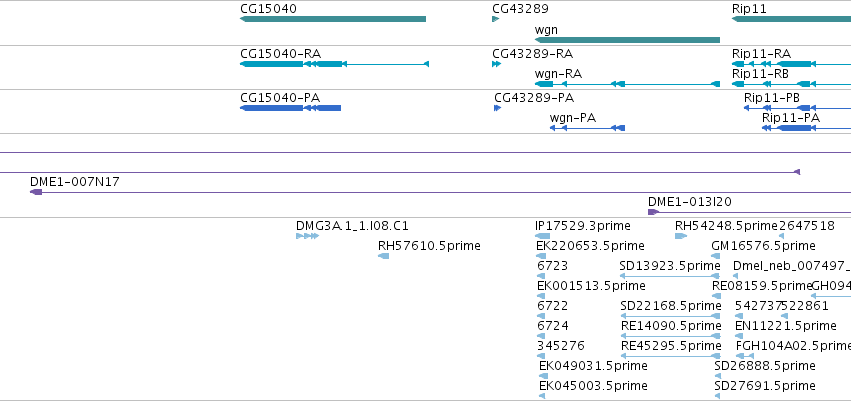Select the RE45295.5prime EST label
The height and width of the screenshot is (401, 851).
(671, 346)
